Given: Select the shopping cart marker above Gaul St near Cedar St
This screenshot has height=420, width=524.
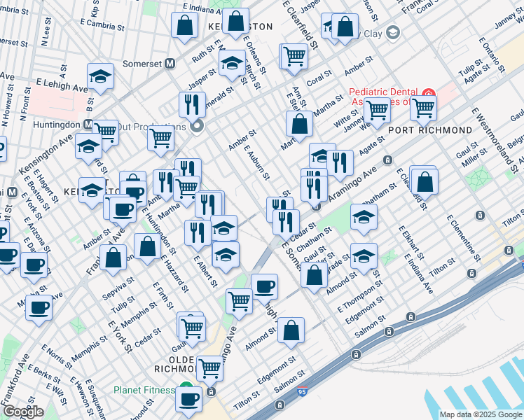Looking at the screenshot, I should pos(192,330).
